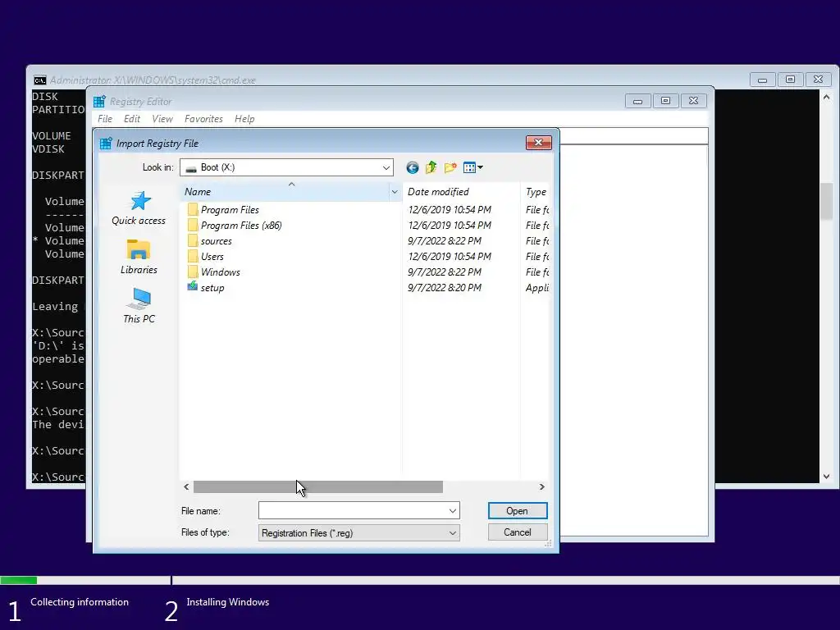
Task: Expand the Look in drive dropdown
Action: [x=386, y=167]
